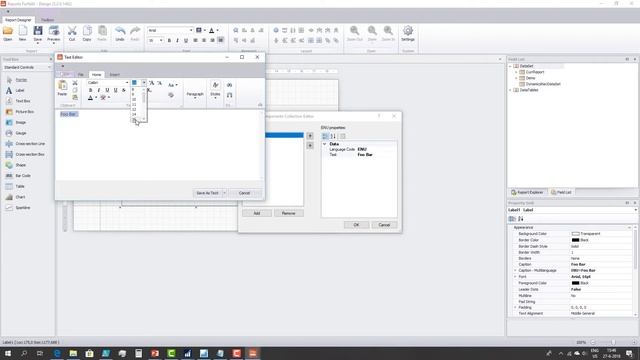Open Save As Text split arrow
Image resolution: width=640 pixels, height=360 pixels.
224,193
